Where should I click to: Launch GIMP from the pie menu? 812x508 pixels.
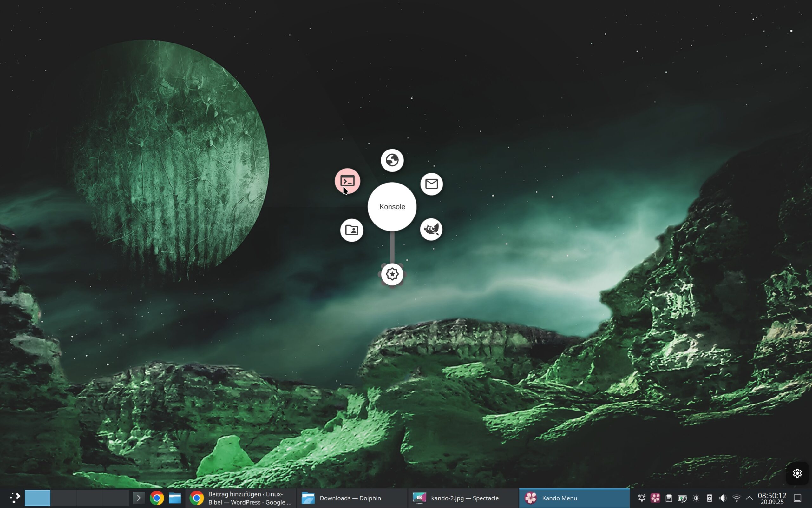click(x=431, y=230)
